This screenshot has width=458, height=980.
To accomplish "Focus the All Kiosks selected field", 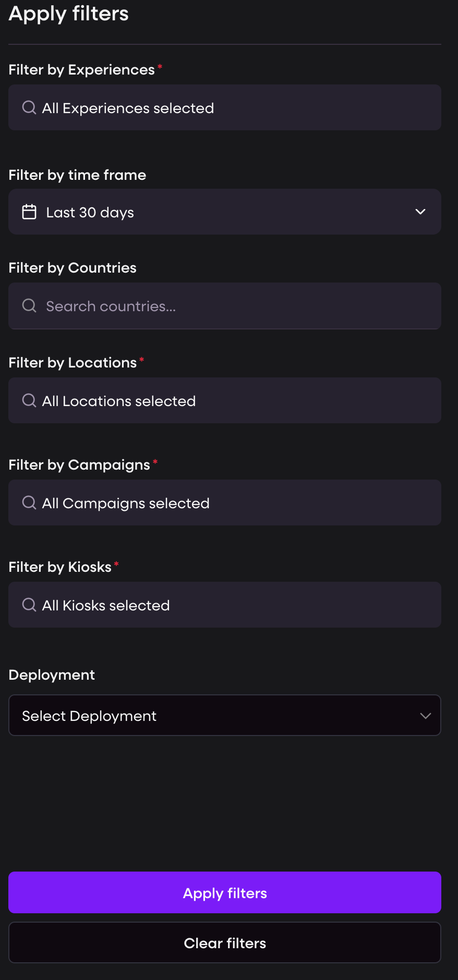I will [225, 605].
